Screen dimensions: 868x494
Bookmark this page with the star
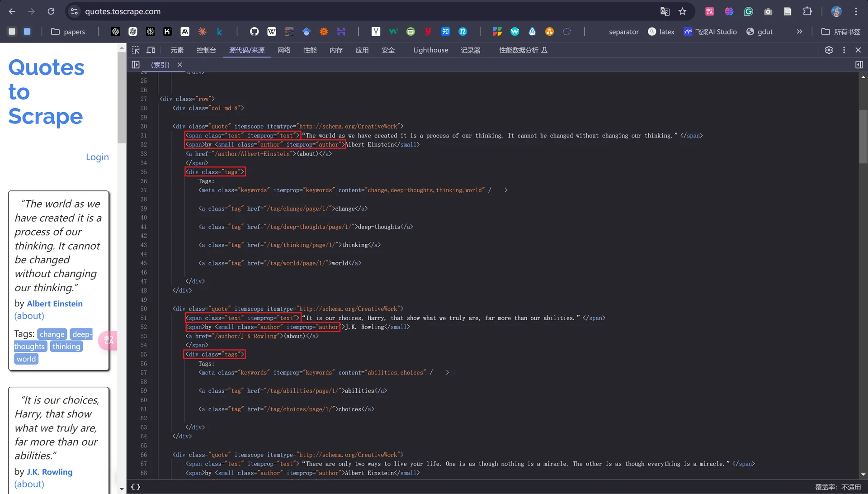[x=683, y=11]
